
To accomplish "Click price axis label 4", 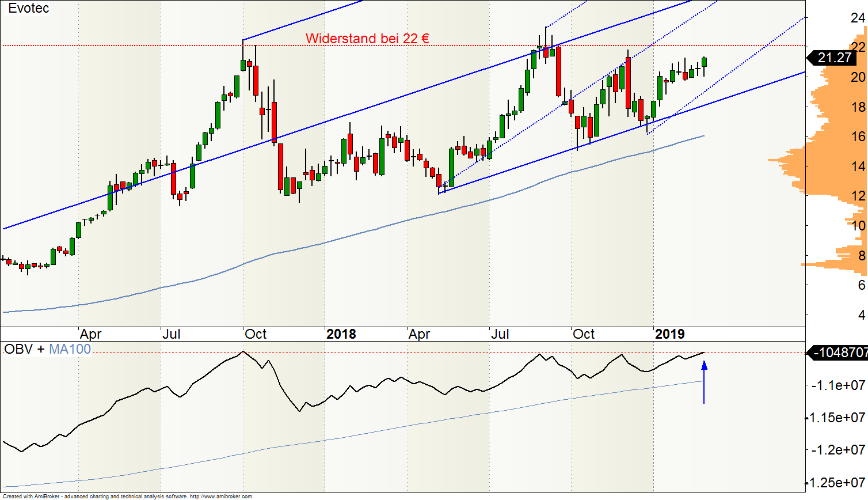I will [861, 315].
